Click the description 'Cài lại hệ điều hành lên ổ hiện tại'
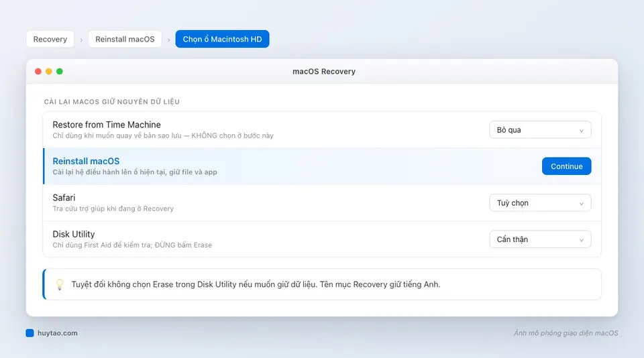Image resolution: width=644 pixels, height=358 pixels. tap(109, 172)
